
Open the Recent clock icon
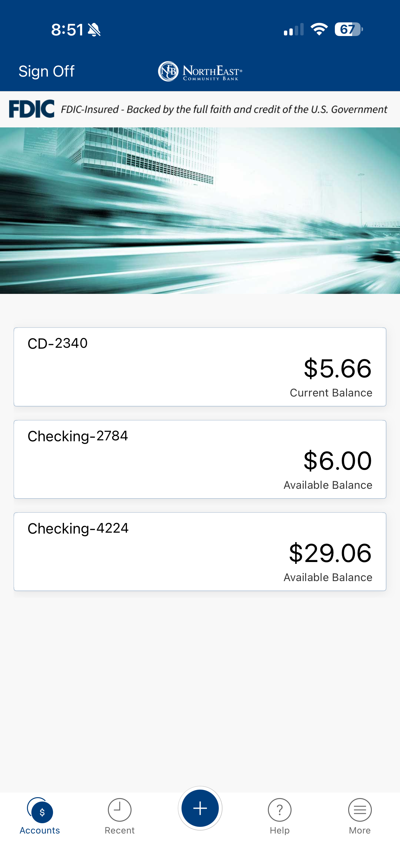pos(119,810)
